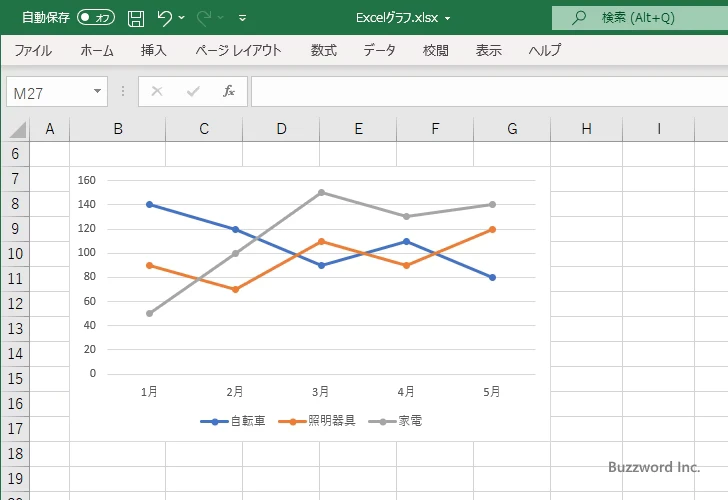Image resolution: width=728 pixels, height=500 pixels.
Task: Click the three-dot formula bar resize handle
Action: click(123, 91)
